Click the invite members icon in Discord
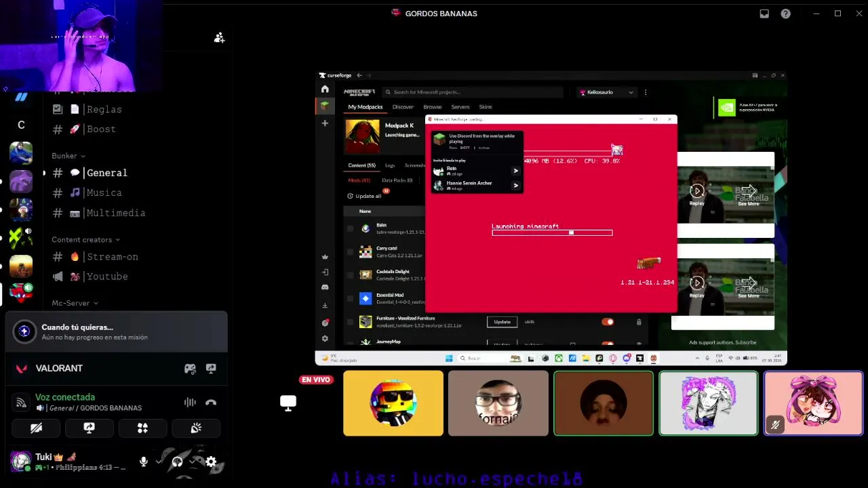 tap(219, 38)
